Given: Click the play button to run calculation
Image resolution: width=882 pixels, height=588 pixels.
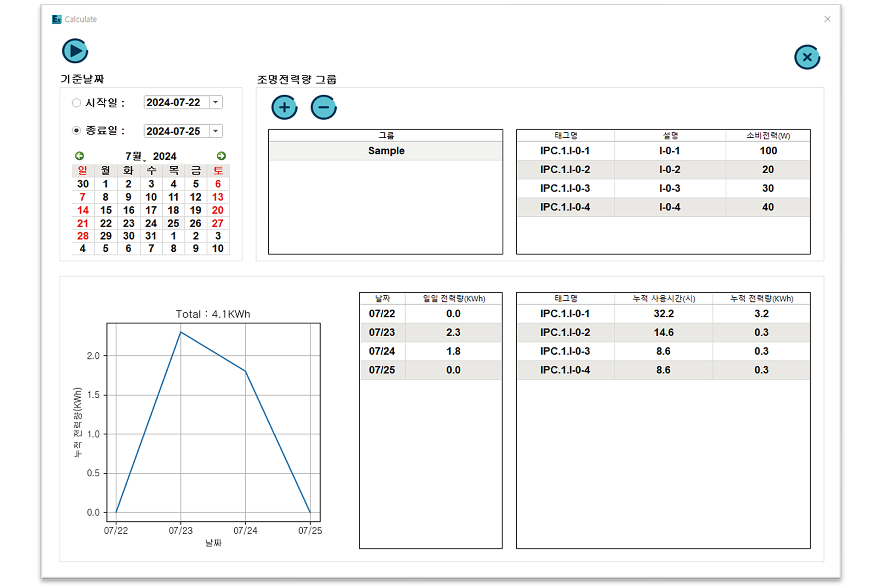Looking at the screenshot, I should 75,51.
